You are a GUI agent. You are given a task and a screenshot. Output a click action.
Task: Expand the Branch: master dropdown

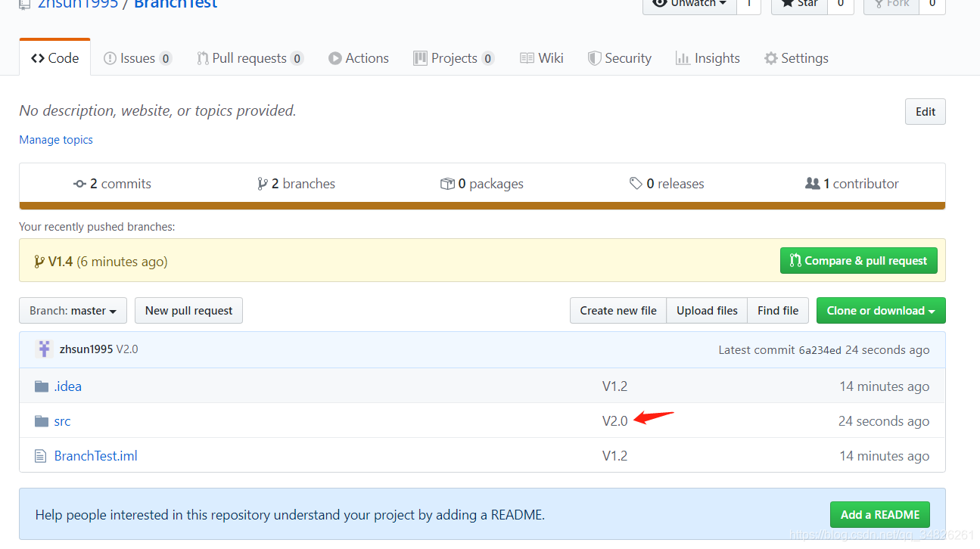pyautogui.click(x=73, y=311)
